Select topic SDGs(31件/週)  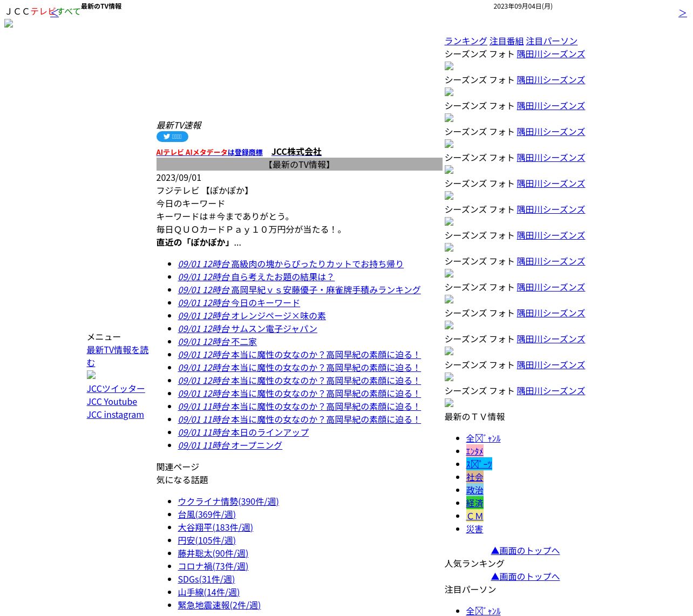(x=206, y=579)
